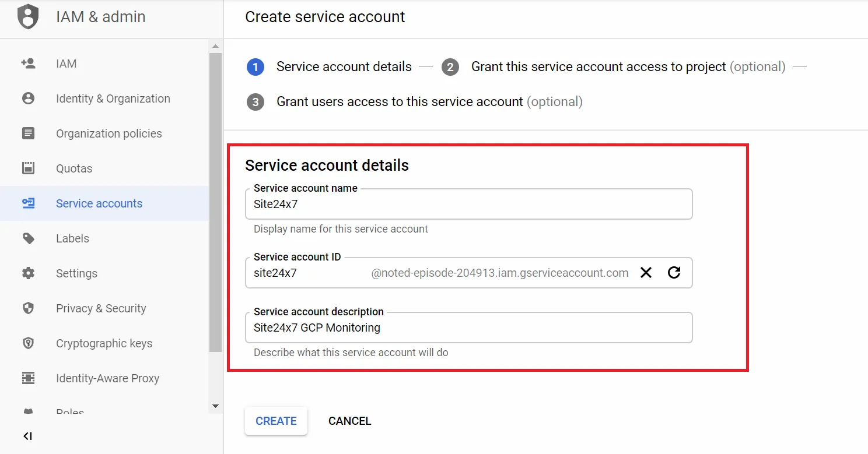This screenshot has height=454, width=868.
Task: Open Cryptographic keys page
Action: [104, 343]
